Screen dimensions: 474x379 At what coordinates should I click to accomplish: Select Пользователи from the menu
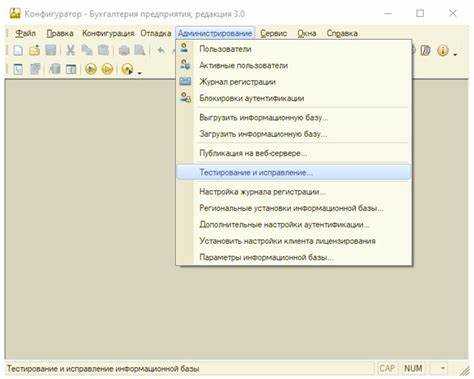click(x=294, y=49)
